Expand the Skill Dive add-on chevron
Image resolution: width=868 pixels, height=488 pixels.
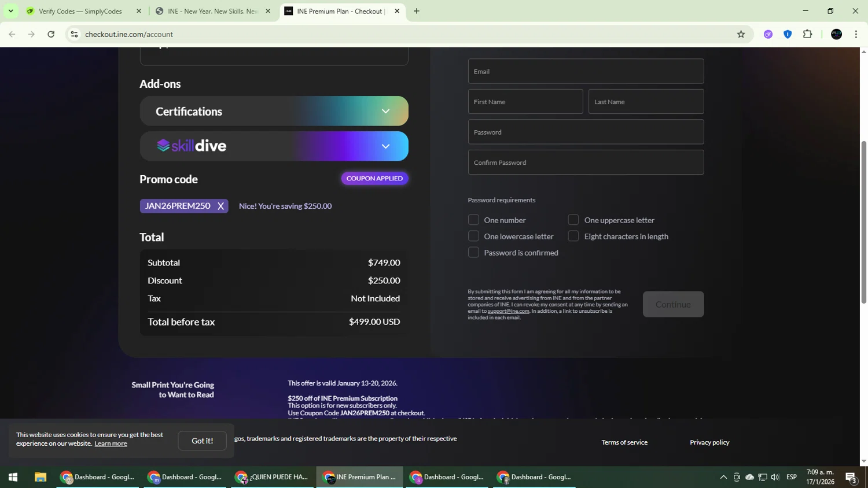click(x=385, y=146)
